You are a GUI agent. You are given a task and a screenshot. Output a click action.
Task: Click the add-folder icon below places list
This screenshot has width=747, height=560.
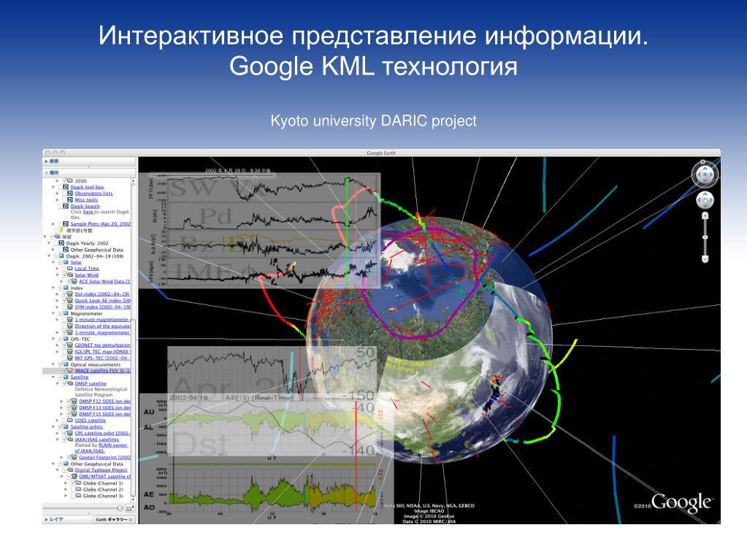[x=129, y=509]
